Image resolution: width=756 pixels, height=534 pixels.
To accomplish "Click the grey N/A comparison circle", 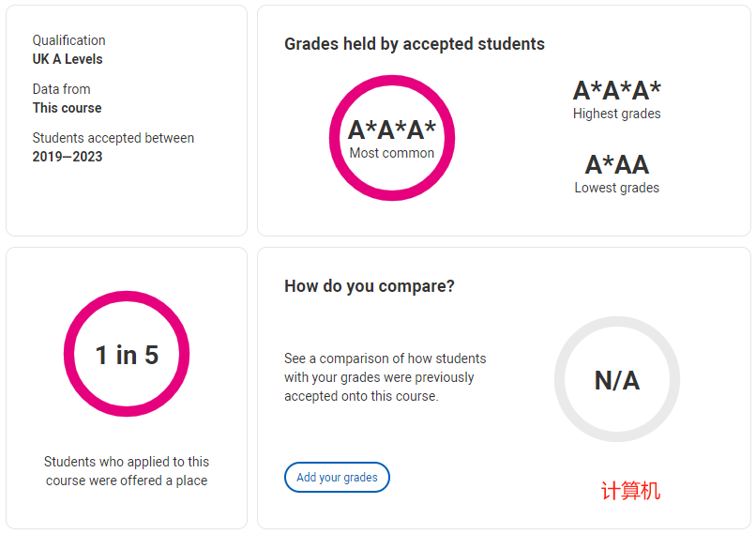I will 617,379.
